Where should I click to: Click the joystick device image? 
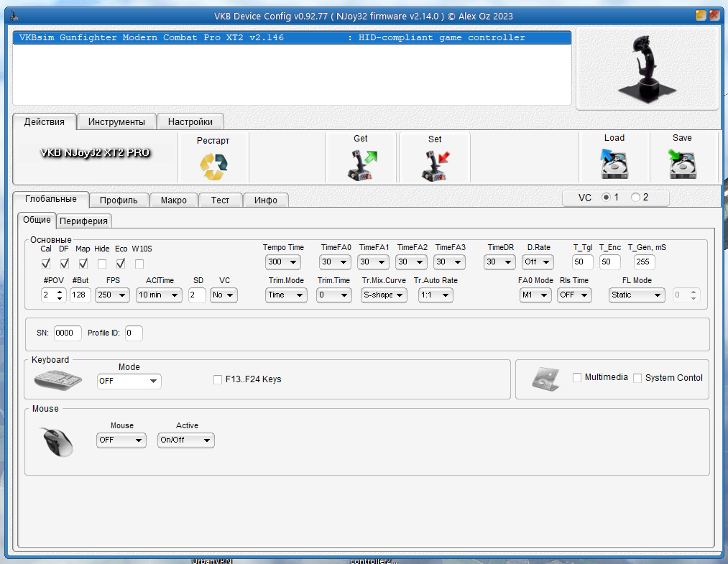[x=647, y=70]
